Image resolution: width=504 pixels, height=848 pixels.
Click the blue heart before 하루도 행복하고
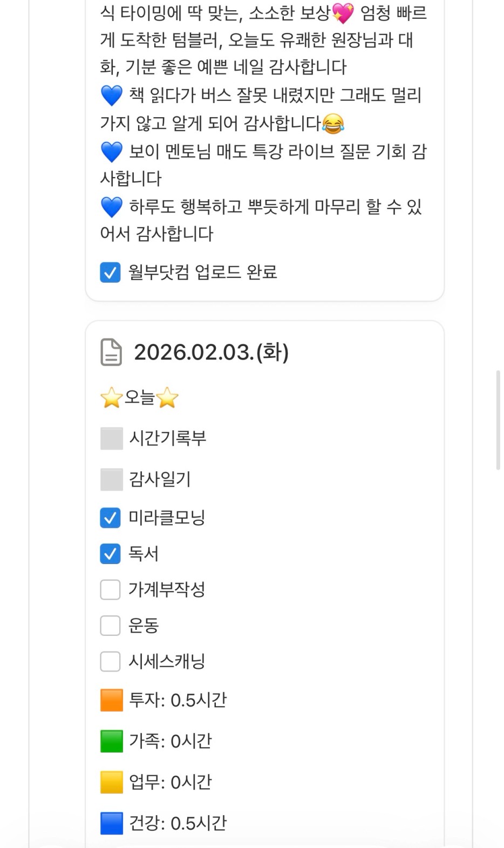(112, 207)
